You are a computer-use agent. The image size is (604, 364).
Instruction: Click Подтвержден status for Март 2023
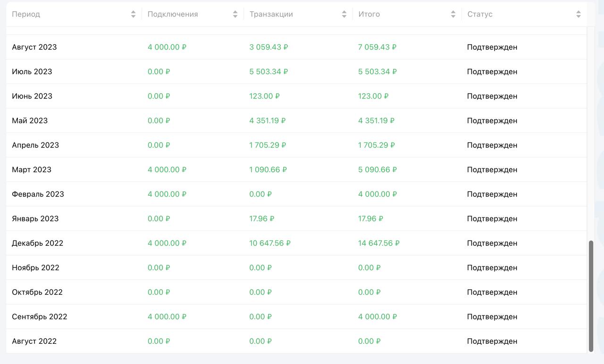click(x=492, y=170)
